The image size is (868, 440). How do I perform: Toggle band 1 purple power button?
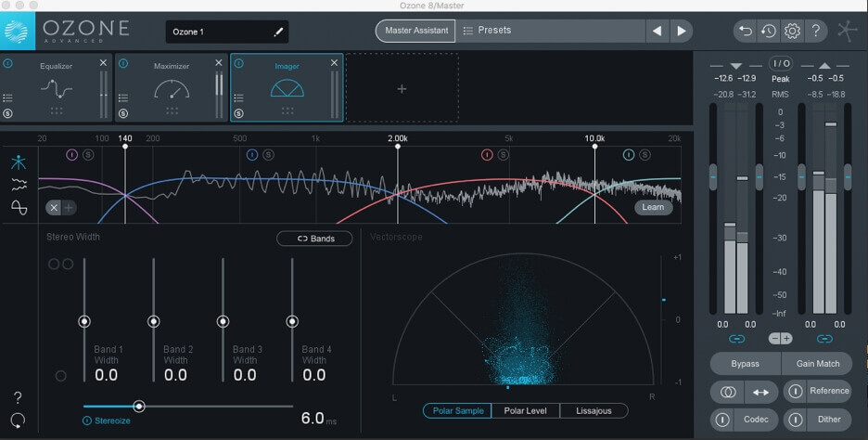[72, 155]
